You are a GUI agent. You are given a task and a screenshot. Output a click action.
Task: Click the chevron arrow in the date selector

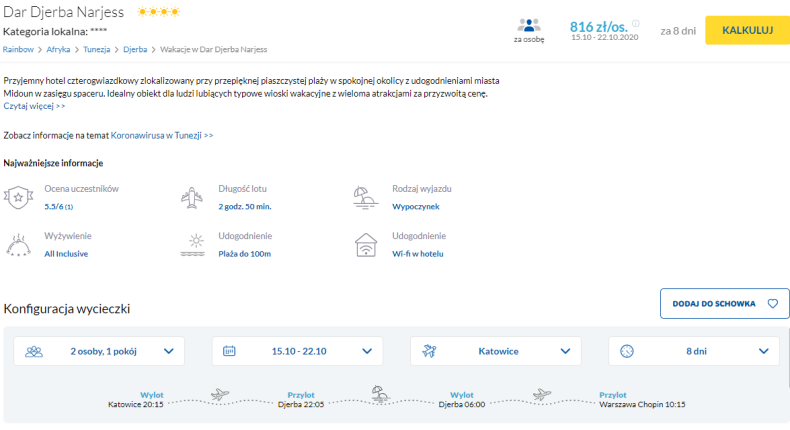point(367,351)
